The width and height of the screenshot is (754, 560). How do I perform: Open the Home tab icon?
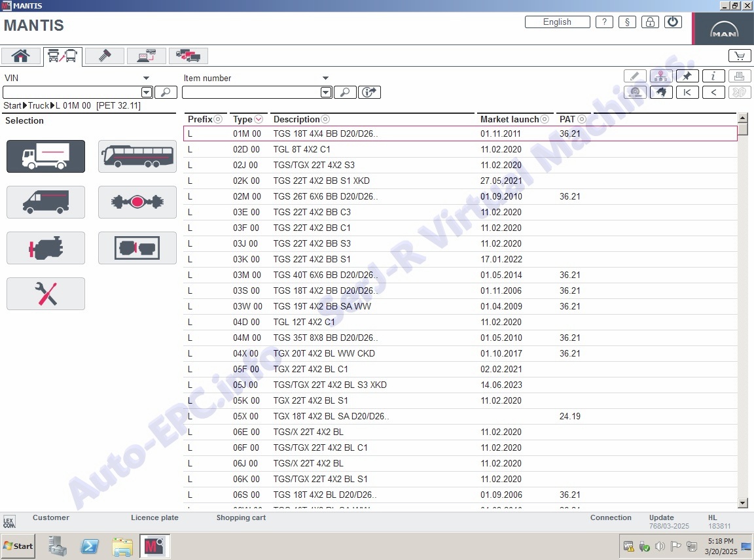(21, 56)
